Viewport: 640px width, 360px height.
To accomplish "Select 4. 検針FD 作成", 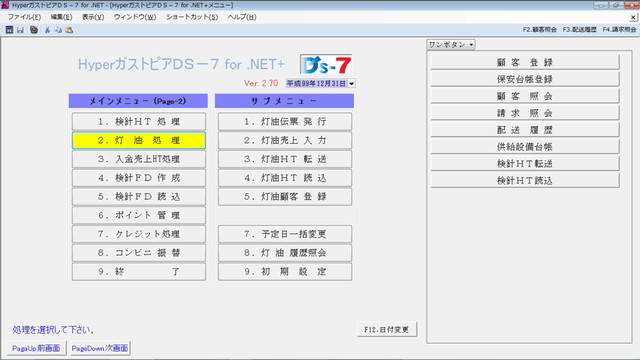I will click(x=139, y=178).
